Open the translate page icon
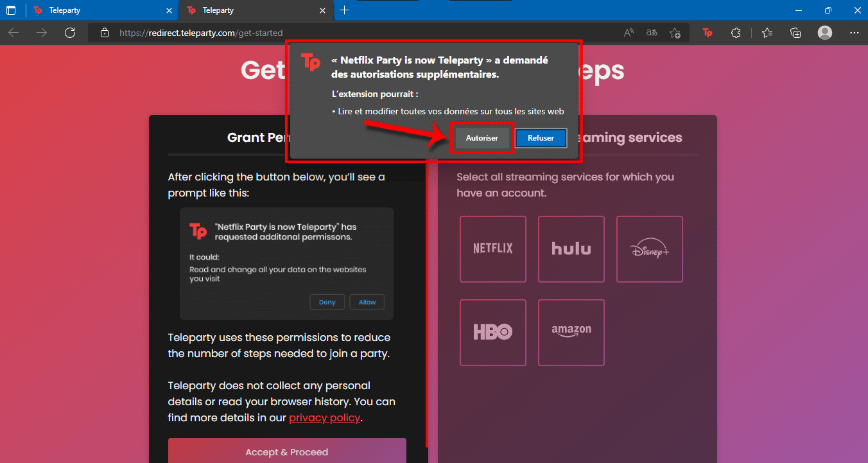868x463 pixels. 652,33
